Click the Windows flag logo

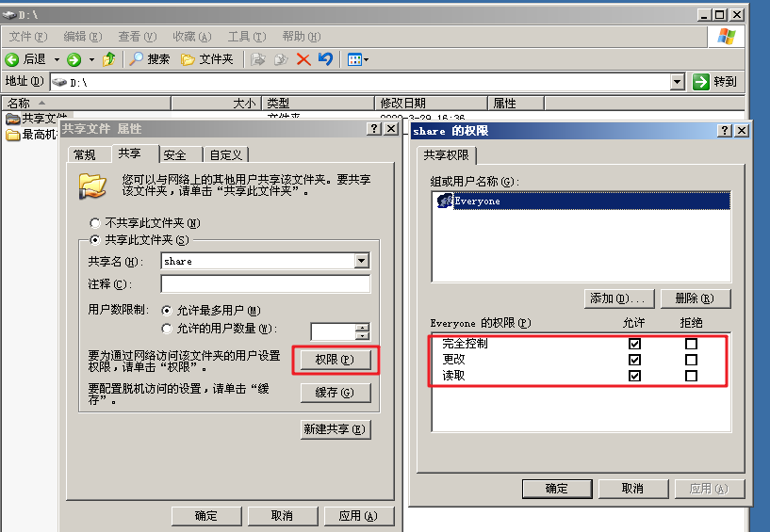tap(727, 37)
